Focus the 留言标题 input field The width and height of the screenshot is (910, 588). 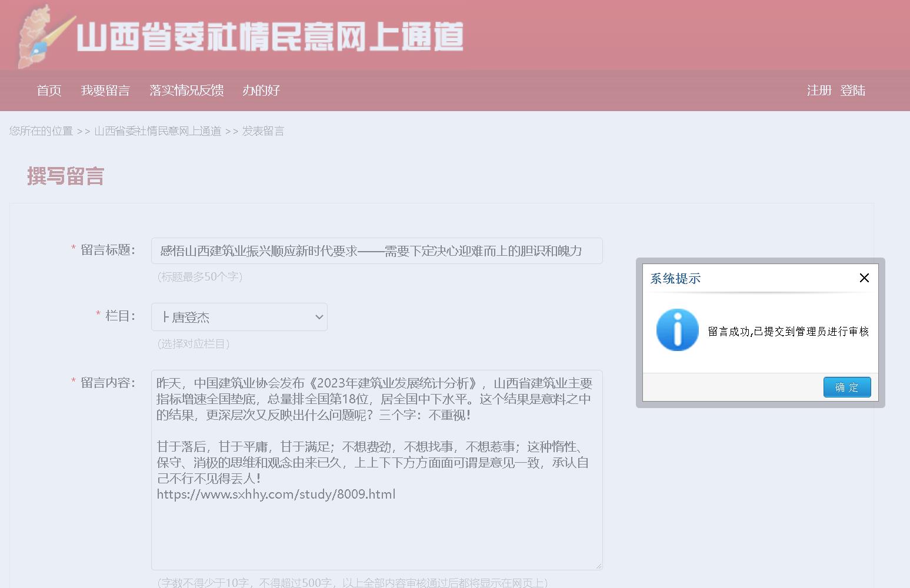click(376, 251)
